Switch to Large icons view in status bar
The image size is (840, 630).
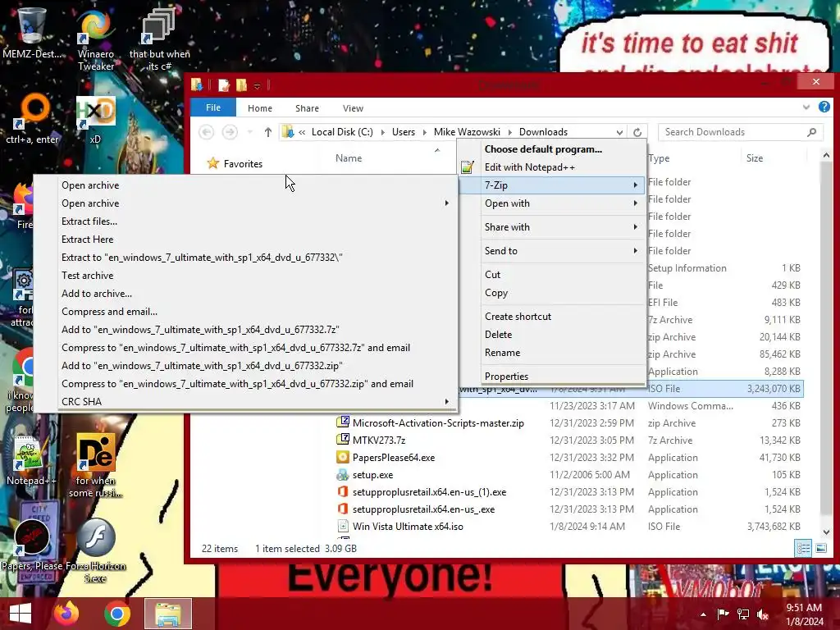[x=820, y=548]
